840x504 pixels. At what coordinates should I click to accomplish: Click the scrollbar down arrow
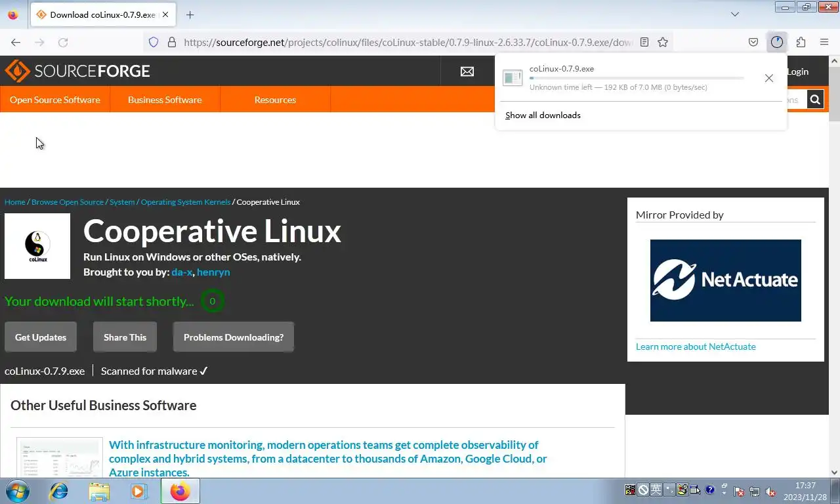tap(834, 472)
